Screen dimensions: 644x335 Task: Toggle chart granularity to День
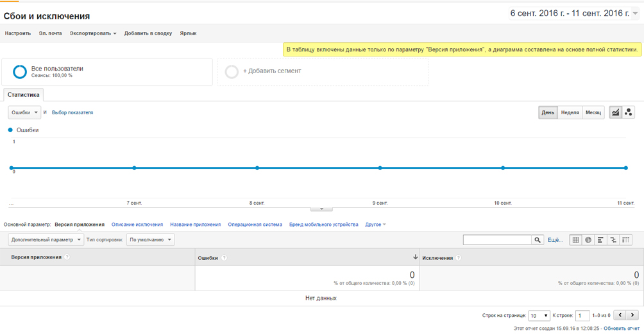point(548,112)
